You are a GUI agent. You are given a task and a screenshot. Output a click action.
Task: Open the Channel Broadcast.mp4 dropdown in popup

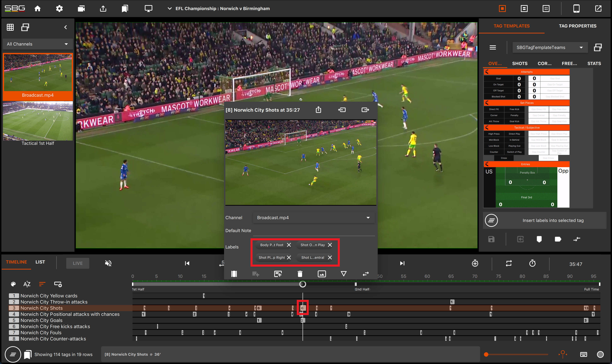(x=314, y=218)
